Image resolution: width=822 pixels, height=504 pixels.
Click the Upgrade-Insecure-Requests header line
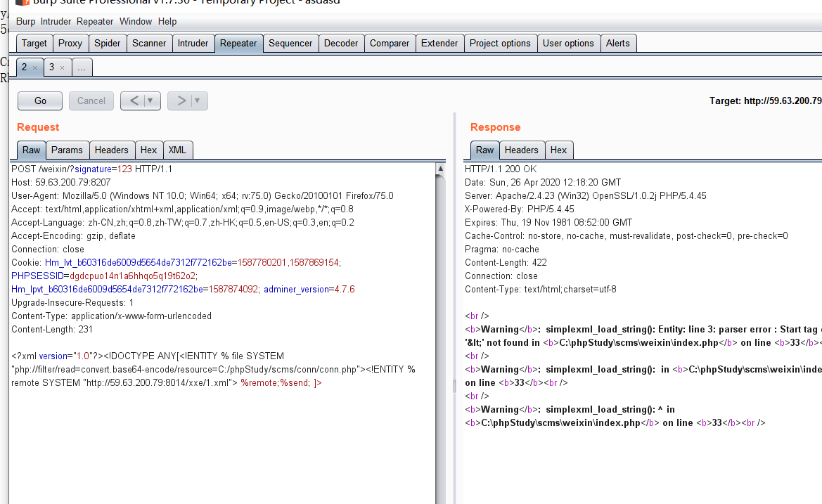click(72, 303)
